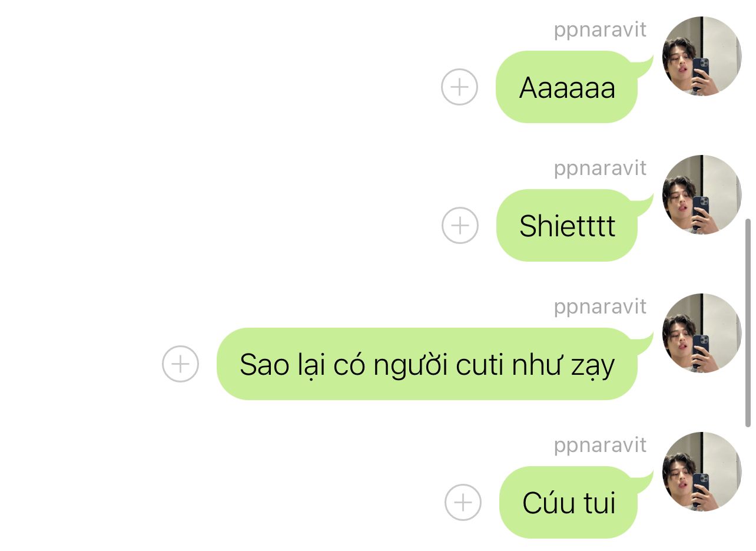Select the "Aaaaaa" message bubble
Image resolution: width=756 pixels, height=551 pixels.
click(567, 87)
